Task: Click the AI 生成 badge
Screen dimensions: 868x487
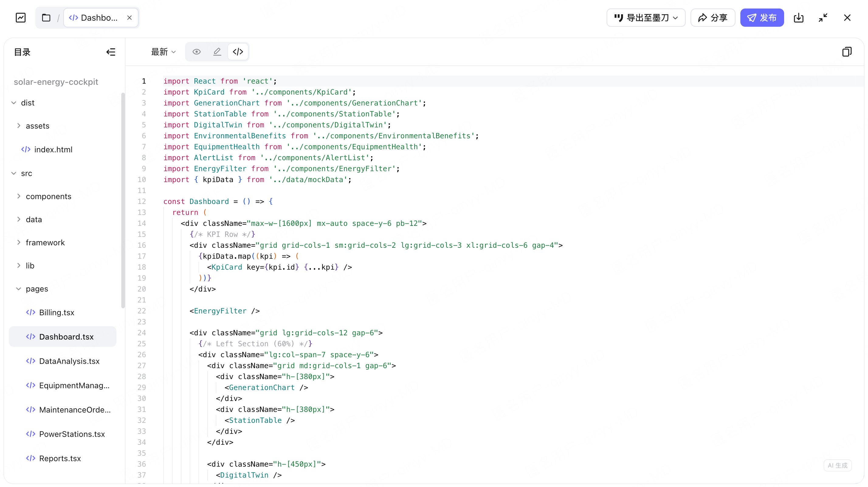Action: pyautogui.click(x=837, y=465)
